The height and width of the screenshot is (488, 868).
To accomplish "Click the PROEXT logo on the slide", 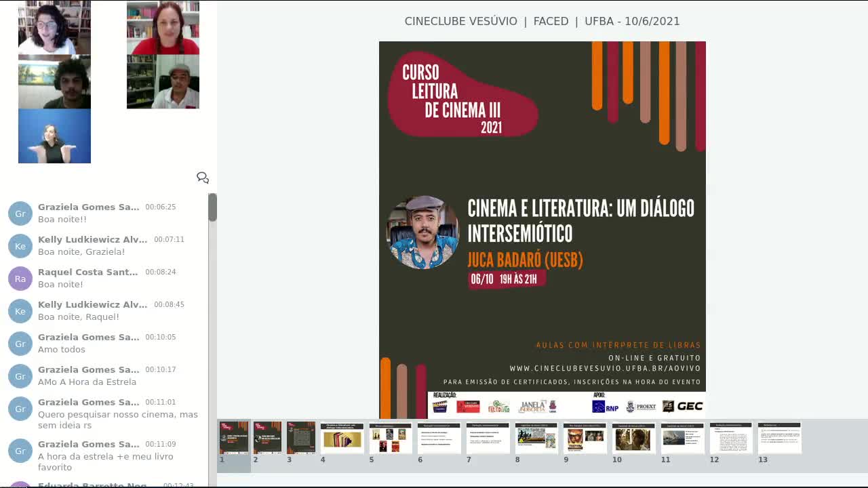I will (x=641, y=407).
